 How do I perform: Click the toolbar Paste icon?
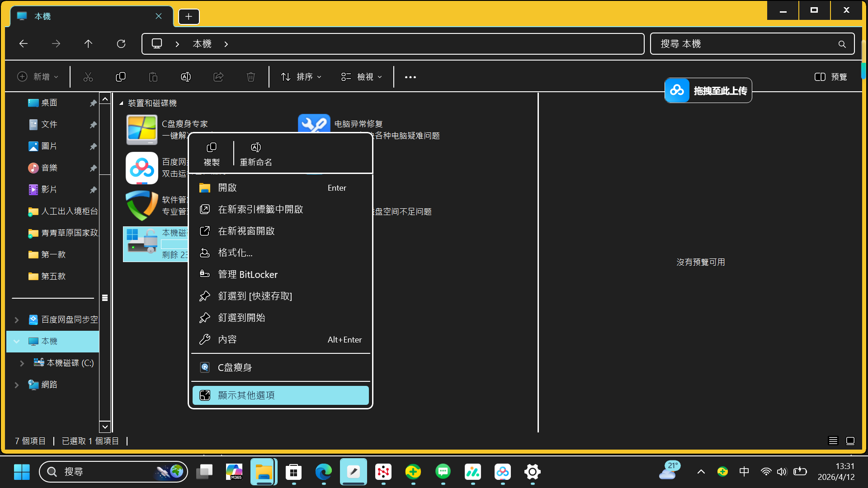pos(153,77)
